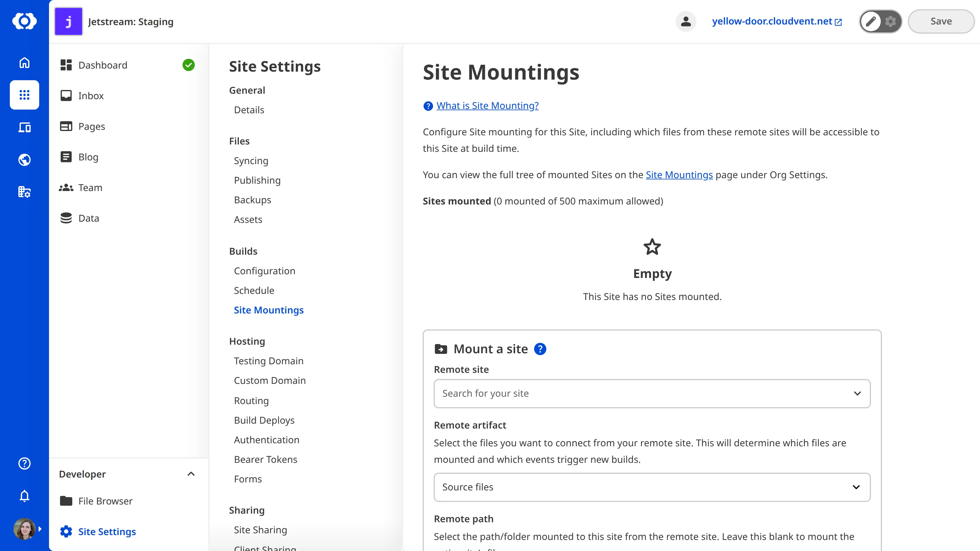Image resolution: width=980 pixels, height=551 pixels.
Task: Open notifications bell icon
Action: click(x=24, y=496)
